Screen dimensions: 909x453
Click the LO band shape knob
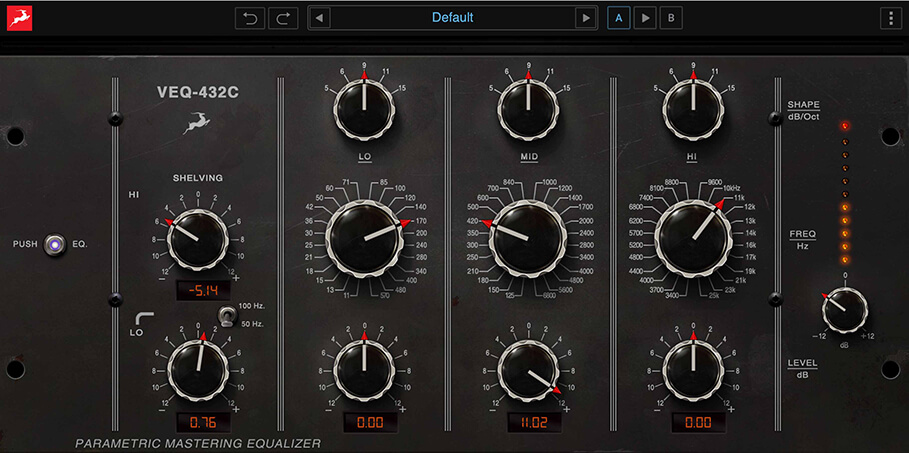tap(364, 109)
